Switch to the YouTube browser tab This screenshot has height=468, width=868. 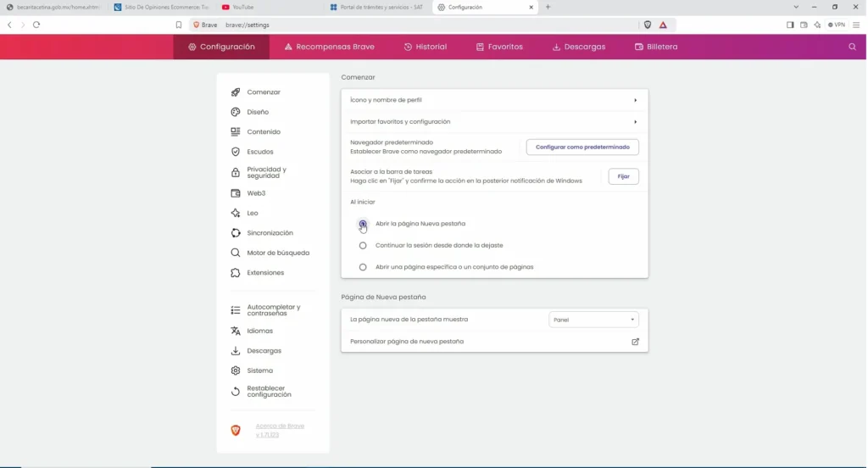269,7
